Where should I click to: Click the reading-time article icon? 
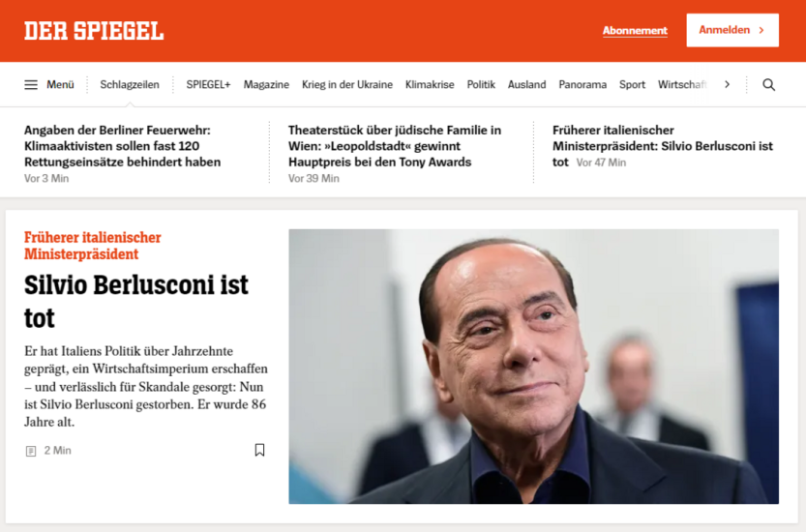click(x=31, y=452)
